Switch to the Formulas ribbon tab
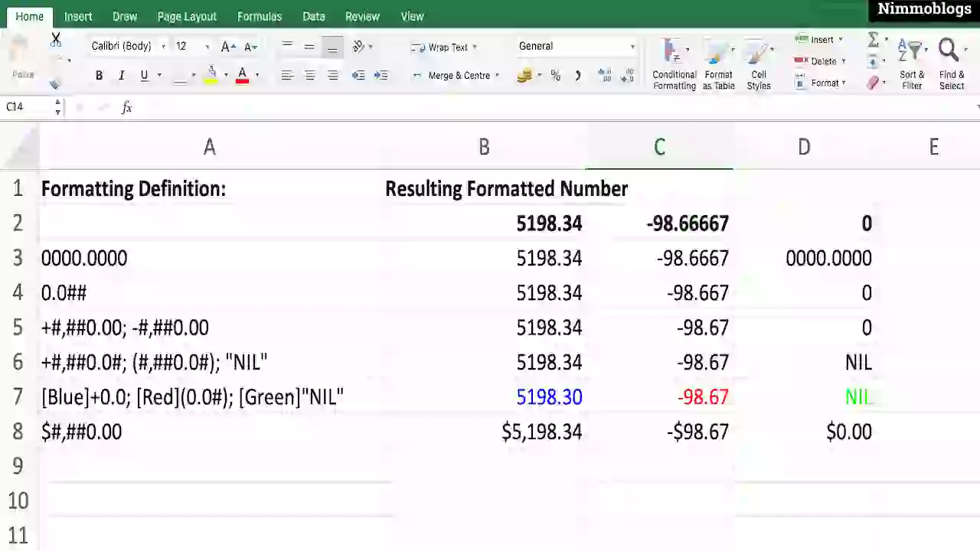Viewport: 980px width, 551px height. tap(260, 16)
